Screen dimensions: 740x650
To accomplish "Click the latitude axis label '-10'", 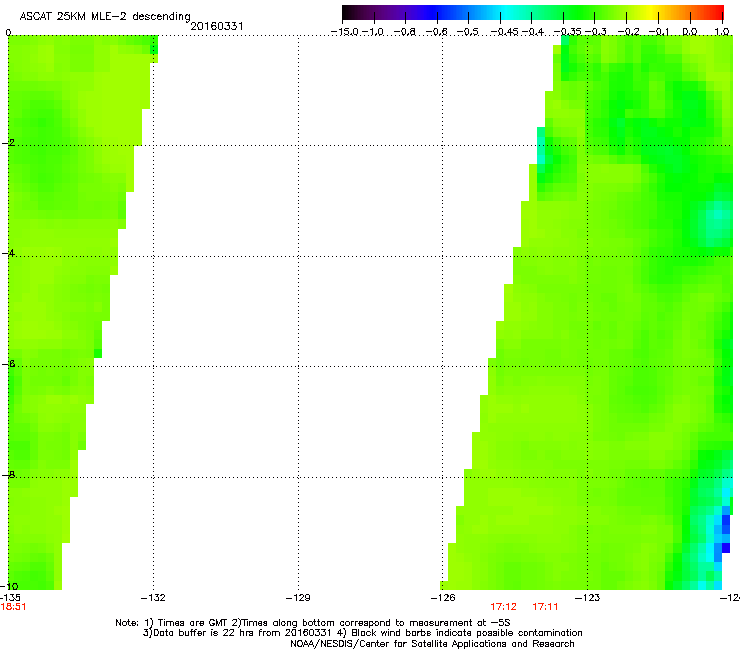I will click(x=9, y=586).
